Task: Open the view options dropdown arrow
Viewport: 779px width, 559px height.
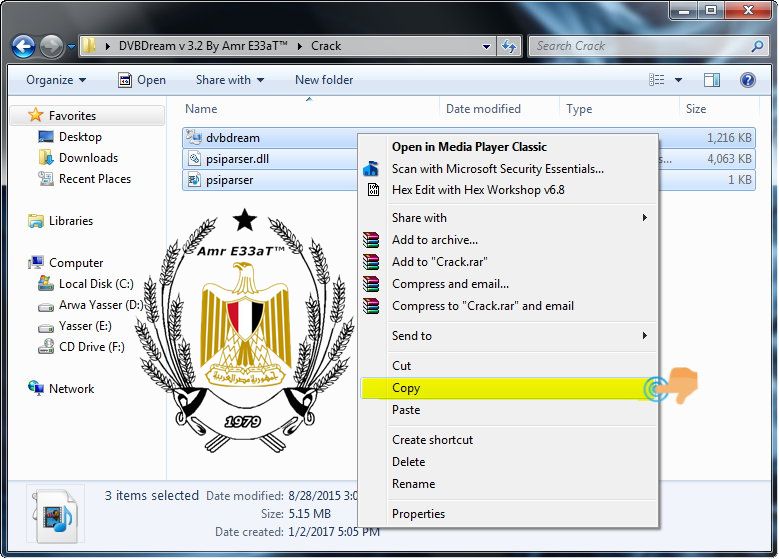Action: pos(678,80)
